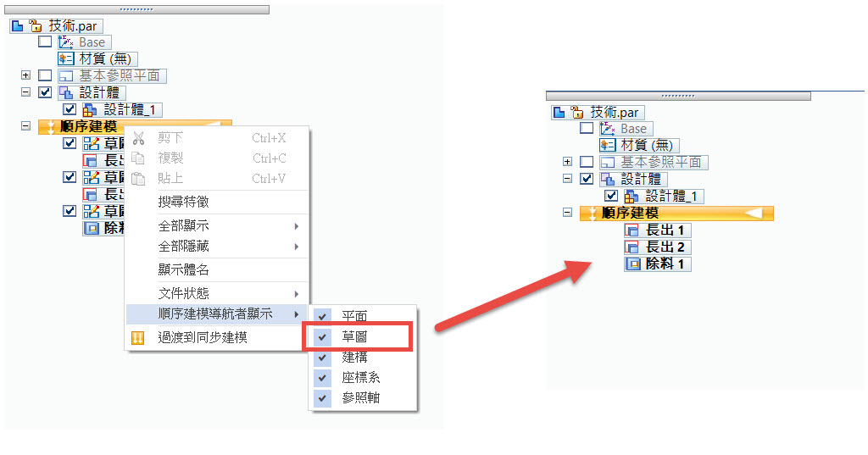The height and width of the screenshot is (455, 868).
Task: Click lock icon beside 技術.par in right panel
Action: coord(577,113)
